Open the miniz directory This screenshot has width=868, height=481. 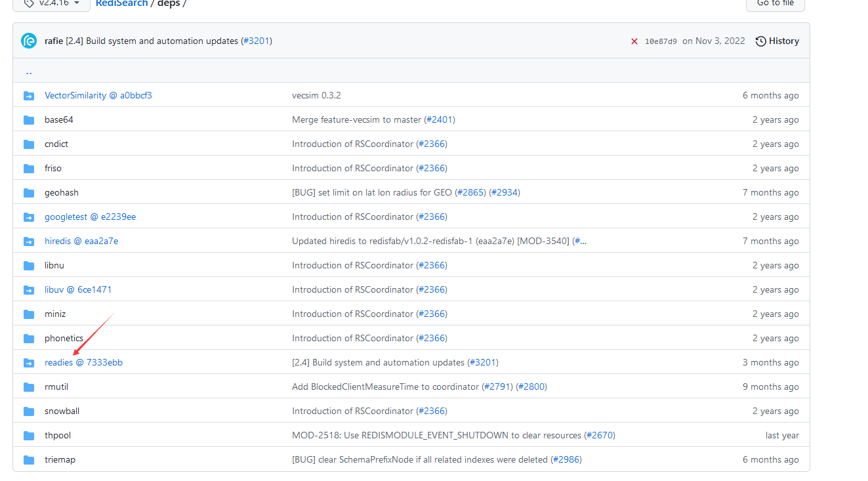coord(55,314)
